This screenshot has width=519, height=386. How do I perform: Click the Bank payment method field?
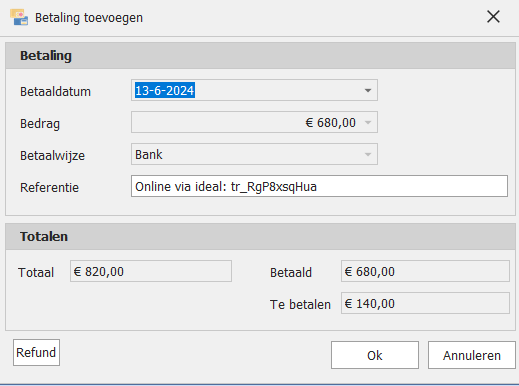[x=254, y=154]
